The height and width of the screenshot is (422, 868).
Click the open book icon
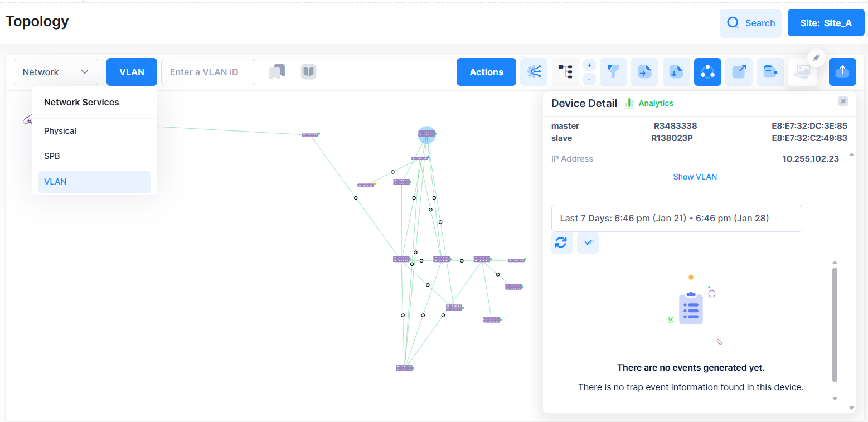308,71
